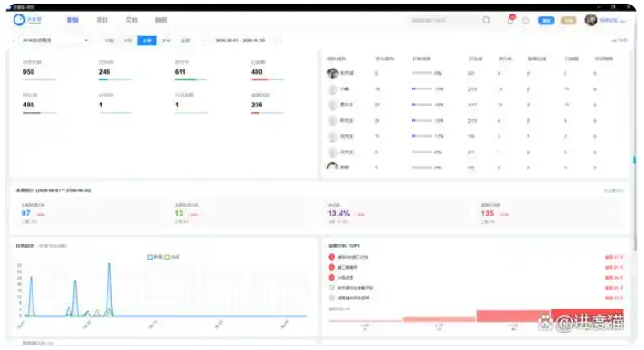Click the darkest red bar in the overdue chart

587,315
